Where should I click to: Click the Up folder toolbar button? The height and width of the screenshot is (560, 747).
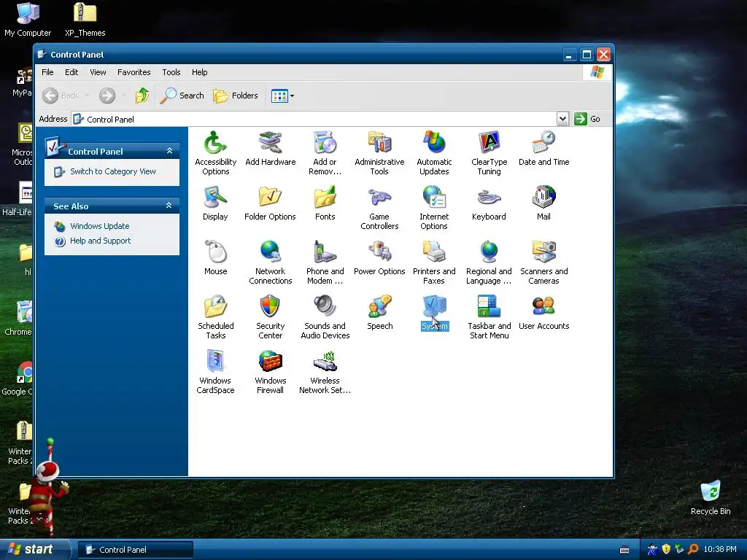[142, 96]
